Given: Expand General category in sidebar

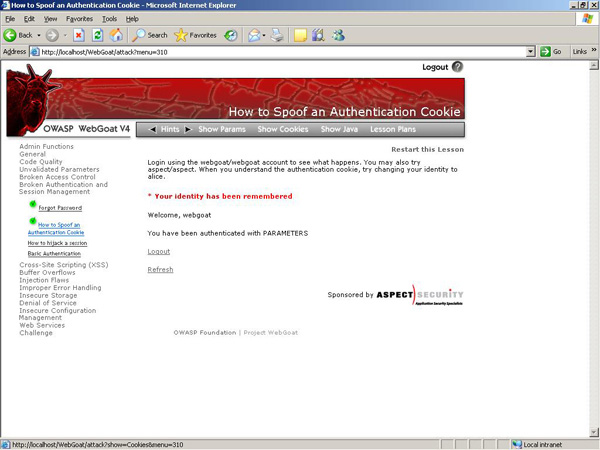Looking at the screenshot, I should pyautogui.click(x=33, y=154).
